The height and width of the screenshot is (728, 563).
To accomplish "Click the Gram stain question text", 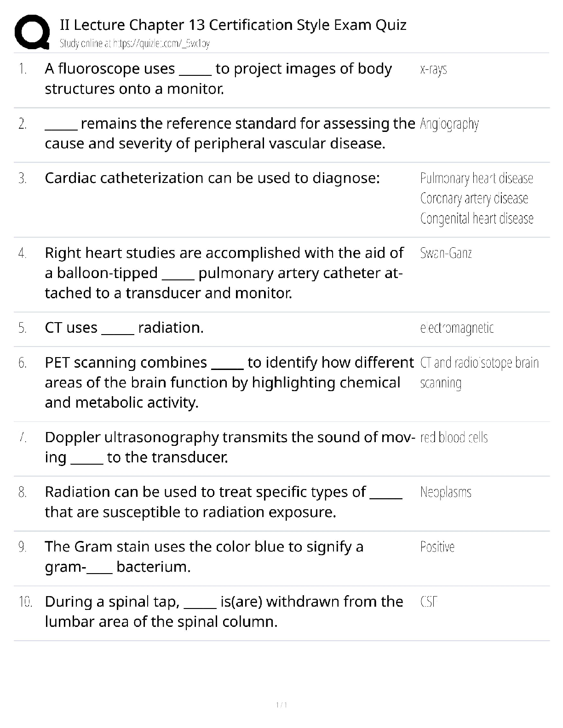I will click(204, 557).
